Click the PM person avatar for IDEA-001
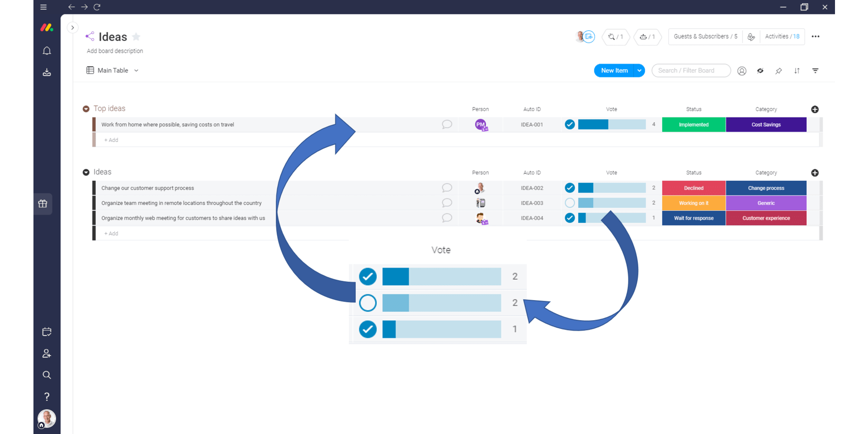The image size is (868, 434). point(481,125)
